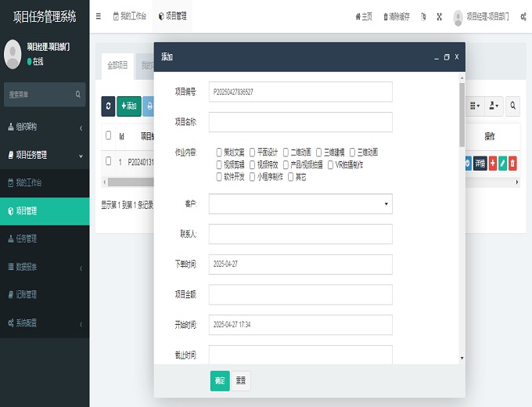Expand the 组织架构 sidebar menu
This screenshot has width=532, height=407.
point(45,127)
